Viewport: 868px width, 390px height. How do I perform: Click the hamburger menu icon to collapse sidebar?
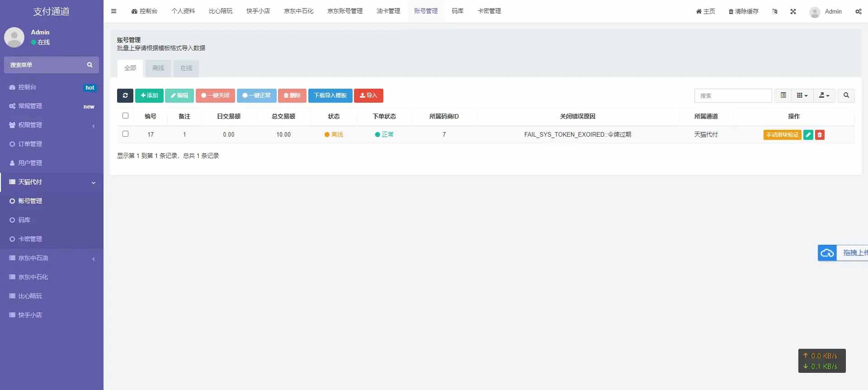[114, 11]
